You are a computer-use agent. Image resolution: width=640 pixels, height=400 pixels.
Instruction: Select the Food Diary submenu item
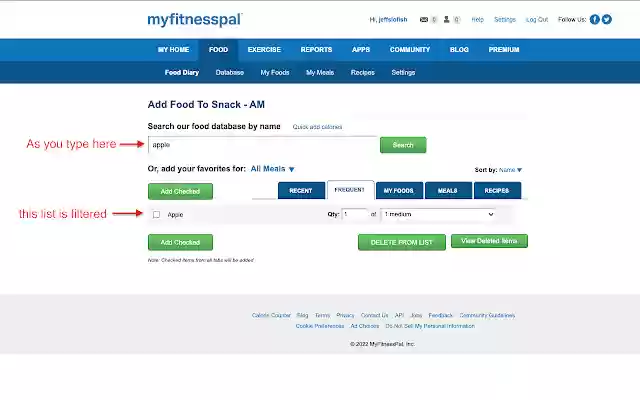tap(182, 73)
